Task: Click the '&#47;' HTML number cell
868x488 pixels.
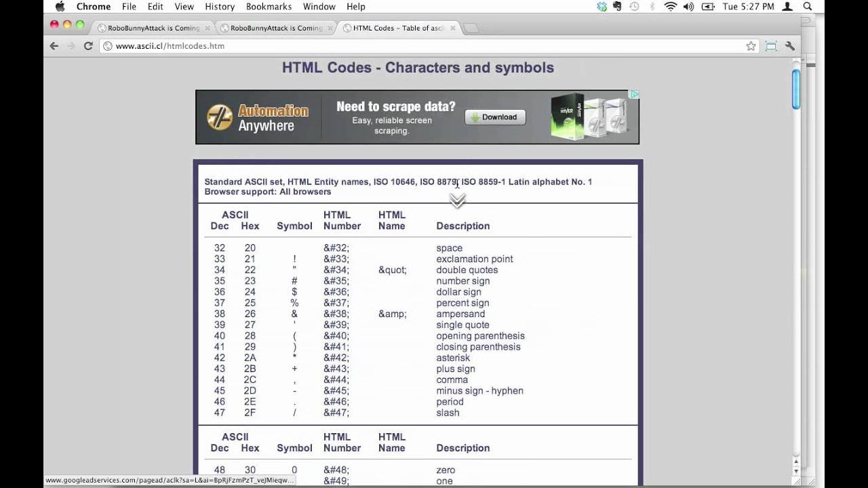Action: click(336, 413)
